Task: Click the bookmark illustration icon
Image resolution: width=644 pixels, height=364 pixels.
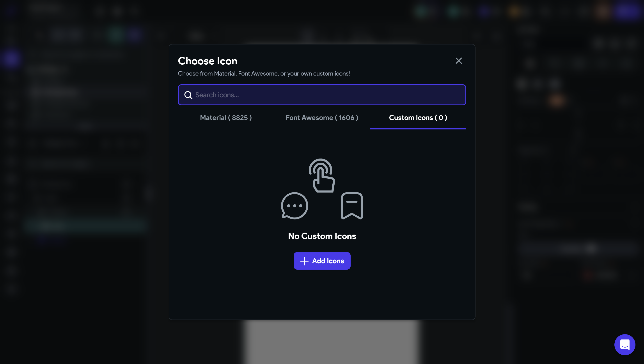Action: [352, 206]
